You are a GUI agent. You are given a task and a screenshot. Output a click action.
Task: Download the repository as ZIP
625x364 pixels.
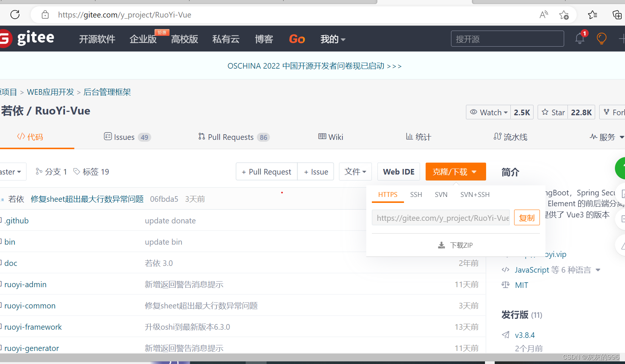click(455, 245)
